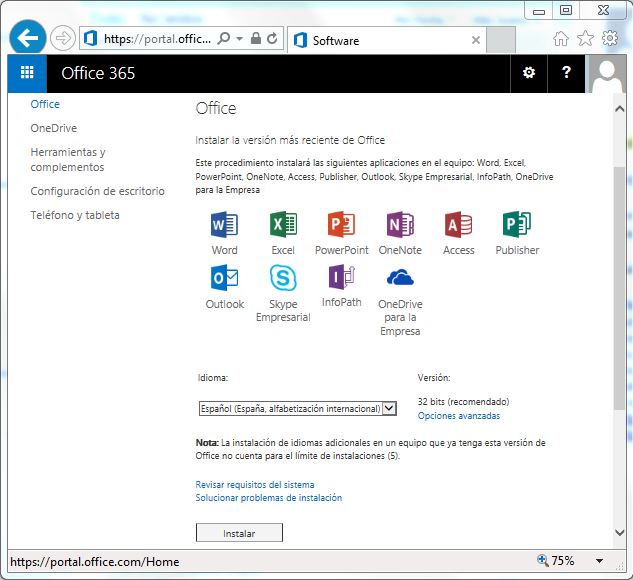
Task: Open Revisar requisitos del sistema link
Action: 255,484
